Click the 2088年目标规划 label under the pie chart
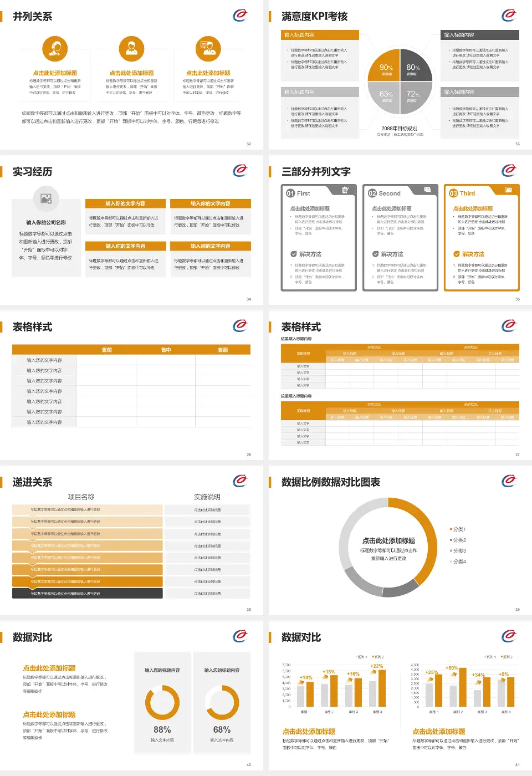Viewport: 532px width, 776px height. (400, 127)
